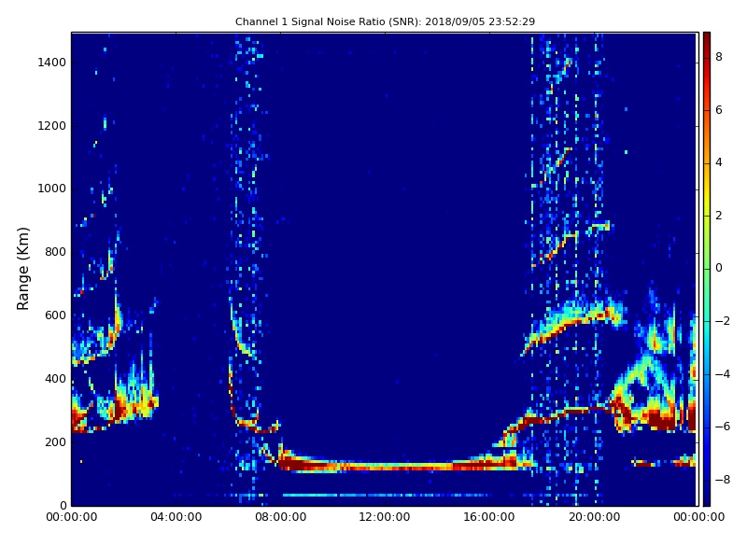The image size is (747, 560).
Task: Click the 20:00:00 time axis label
Action: [x=594, y=517]
